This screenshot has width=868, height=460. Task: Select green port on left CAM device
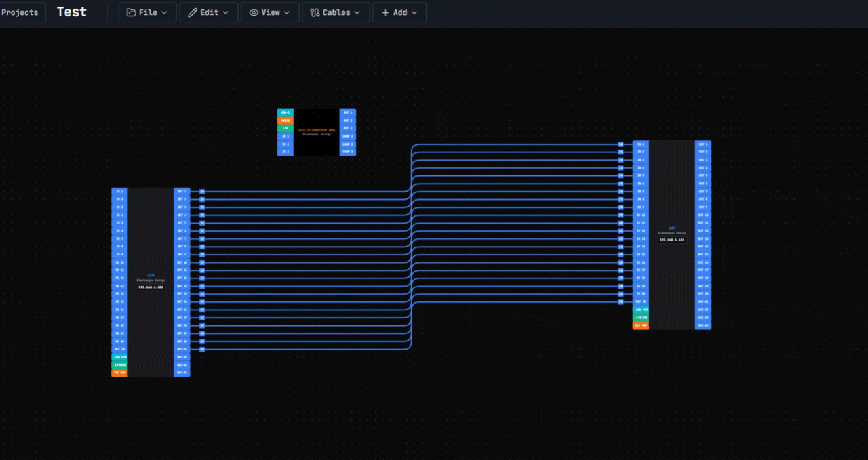119,364
